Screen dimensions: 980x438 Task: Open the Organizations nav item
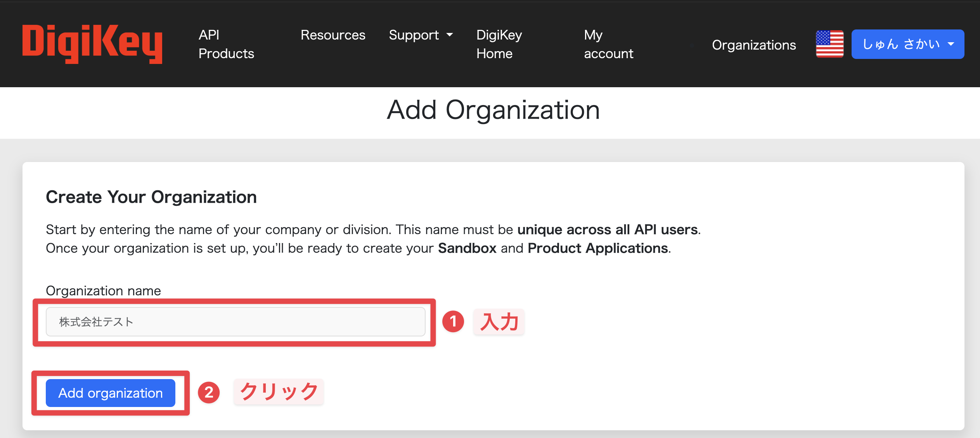click(x=754, y=45)
